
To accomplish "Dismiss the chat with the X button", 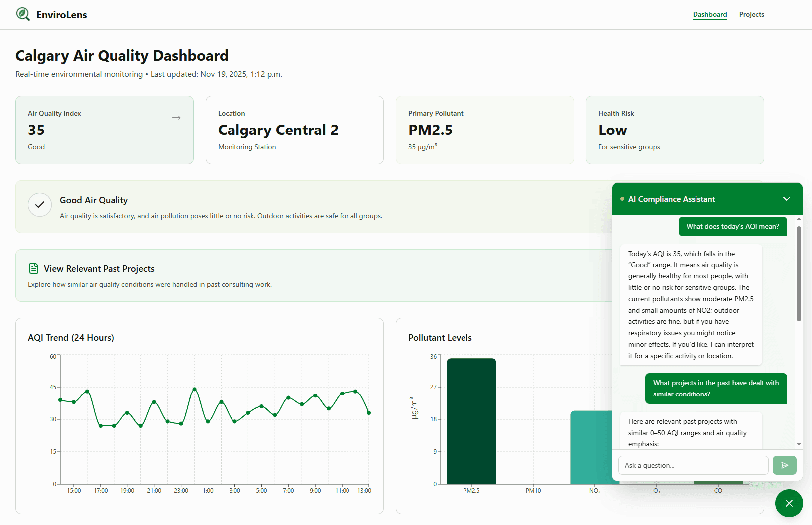I will pyautogui.click(x=789, y=503).
